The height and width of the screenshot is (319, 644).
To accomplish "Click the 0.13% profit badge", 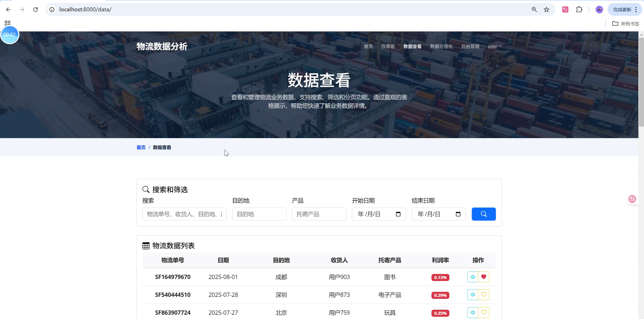I will pyautogui.click(x=440, y=277).
